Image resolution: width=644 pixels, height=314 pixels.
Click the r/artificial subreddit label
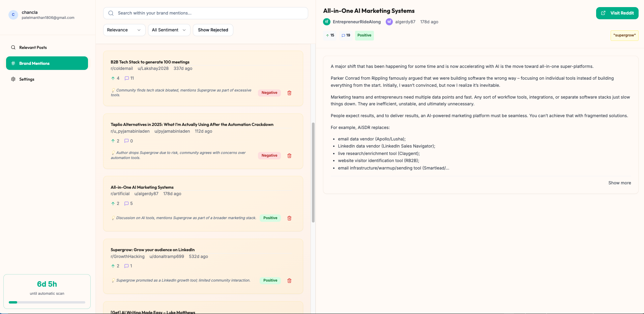(120, 194)
